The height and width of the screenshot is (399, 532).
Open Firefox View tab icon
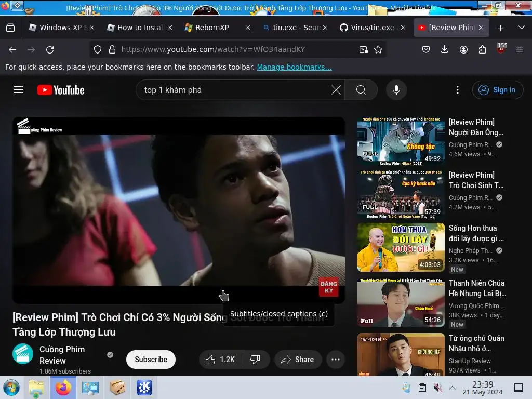click(10, 28)
